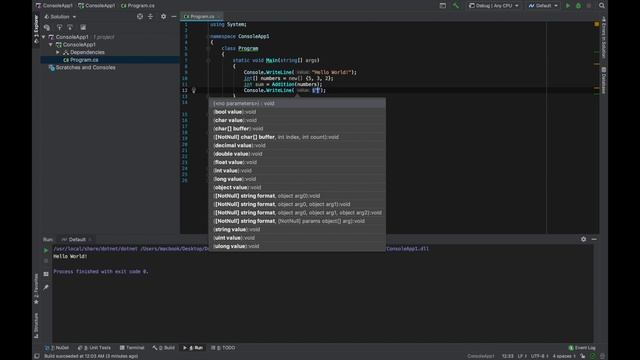Viewport: 640px width, 360px height.
Task: Open the Unit Tests tool window tab
Action: [x=94, y=348]
